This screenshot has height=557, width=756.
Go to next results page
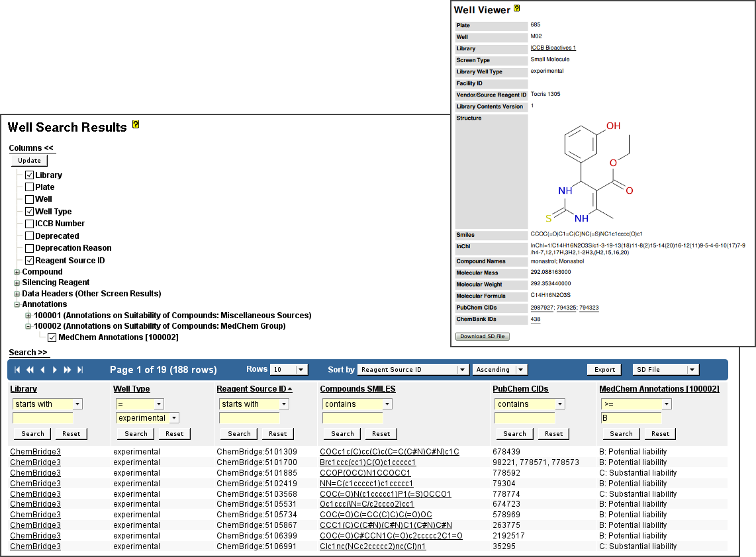coord(54,370)
